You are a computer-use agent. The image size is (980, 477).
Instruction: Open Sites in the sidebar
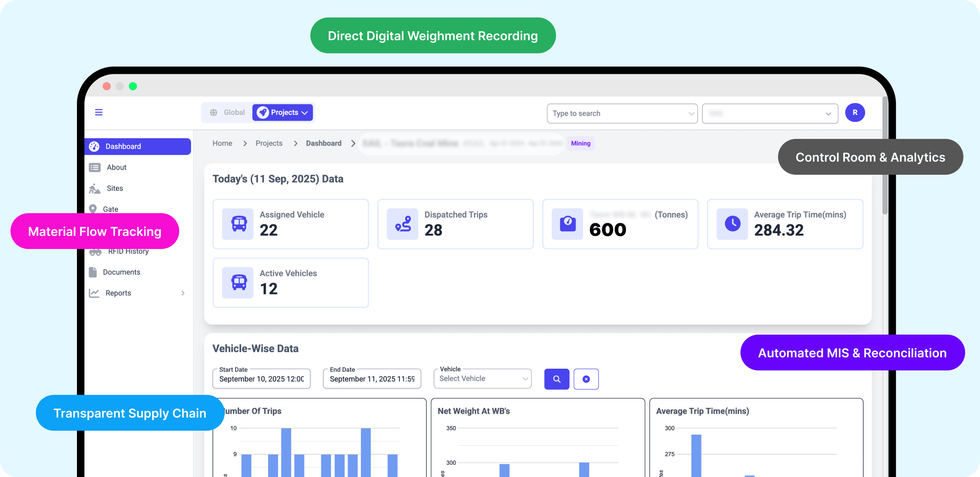coord(115,188)
